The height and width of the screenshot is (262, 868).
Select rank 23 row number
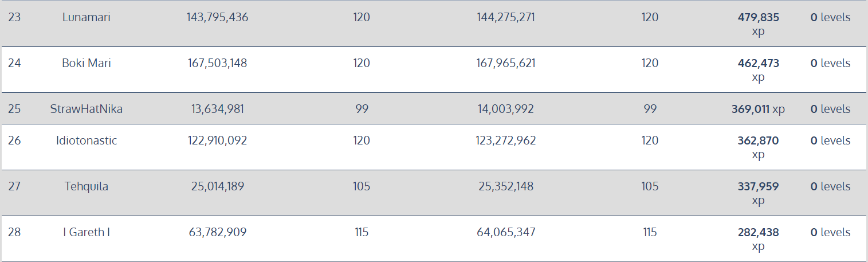(14, 17)
